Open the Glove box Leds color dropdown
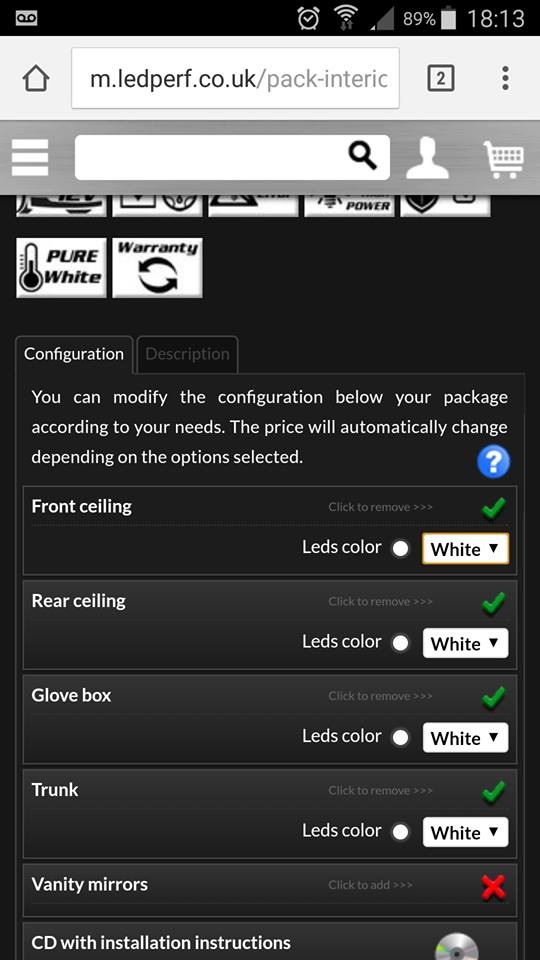Viewport: 540px width, 960px height. pyautogui.click(x=465, y=737)
